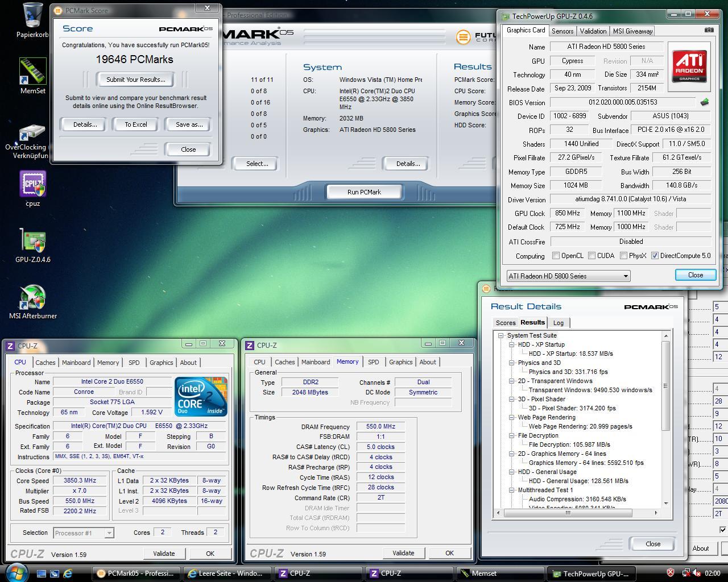This screenshot has width=728, height=582.
Task: Click the Show Desktop quick launch icon
Action: click(x=42, y=573)
